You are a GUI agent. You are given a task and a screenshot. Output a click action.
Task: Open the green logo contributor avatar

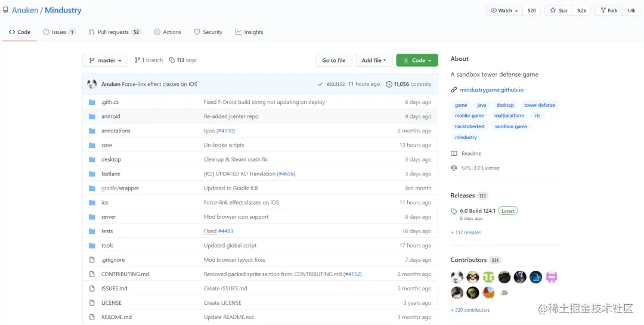click(x=488, y=277)
